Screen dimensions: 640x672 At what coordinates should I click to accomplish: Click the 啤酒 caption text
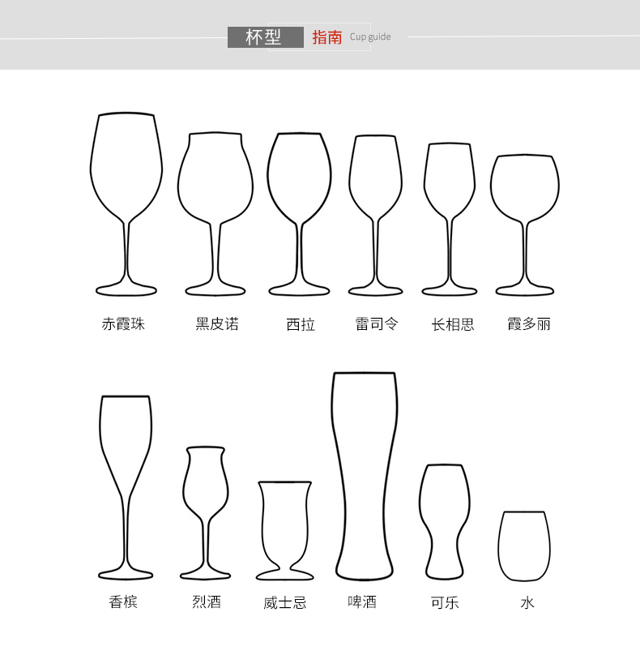[x=362, y=602]
